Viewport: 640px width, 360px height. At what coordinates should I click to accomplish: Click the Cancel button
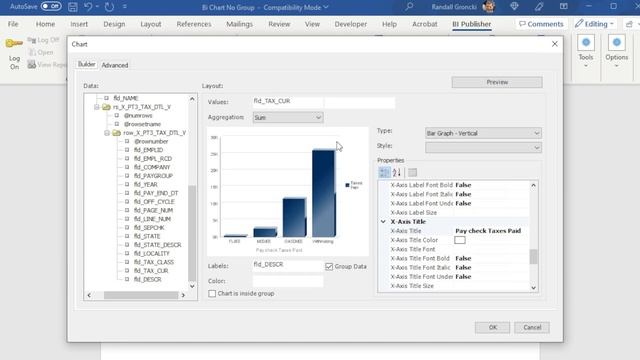coord(532,327)
